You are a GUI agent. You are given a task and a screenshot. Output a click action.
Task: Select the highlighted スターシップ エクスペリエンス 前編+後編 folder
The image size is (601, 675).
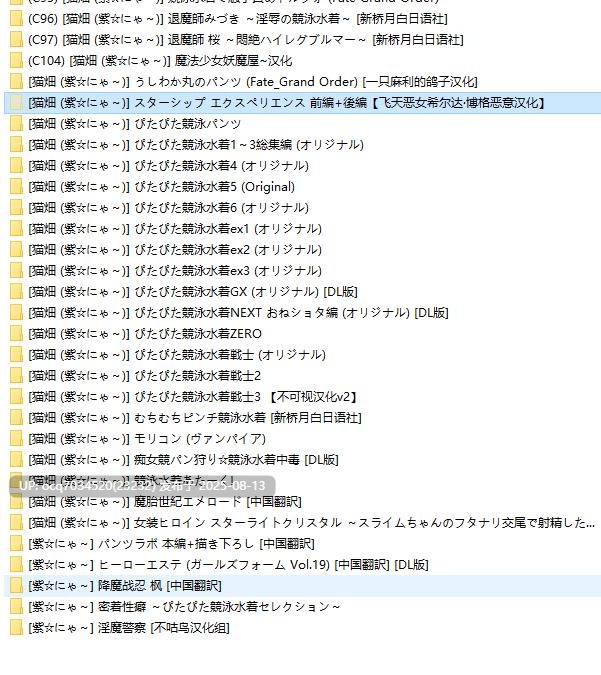(302, 103)
